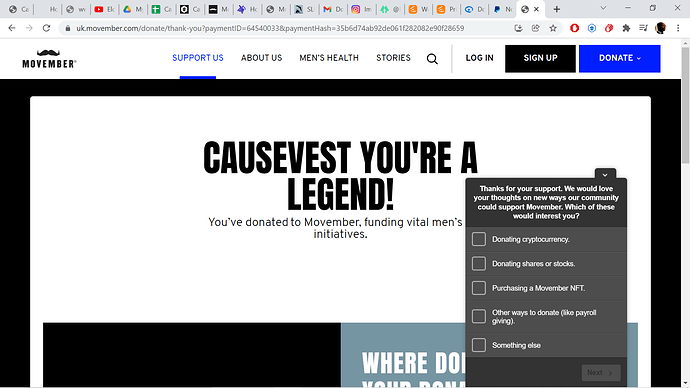Open ABOUT US menu

point(261,58)
